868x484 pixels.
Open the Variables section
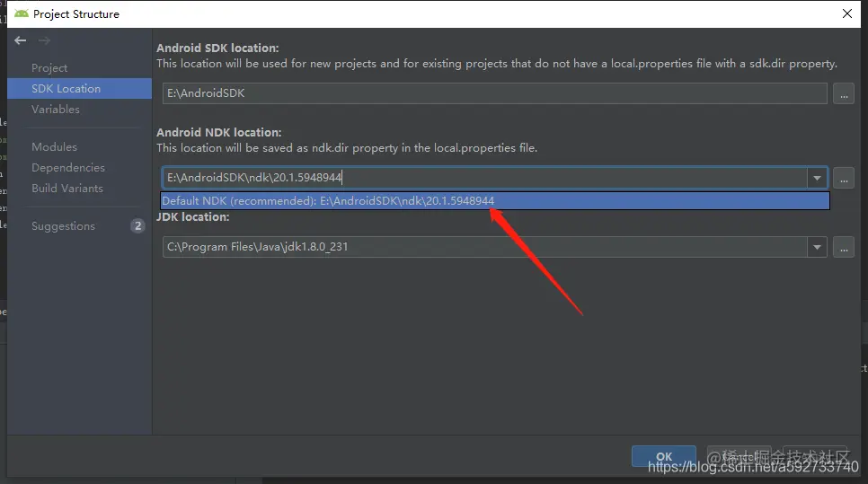(x=56, y=110)
